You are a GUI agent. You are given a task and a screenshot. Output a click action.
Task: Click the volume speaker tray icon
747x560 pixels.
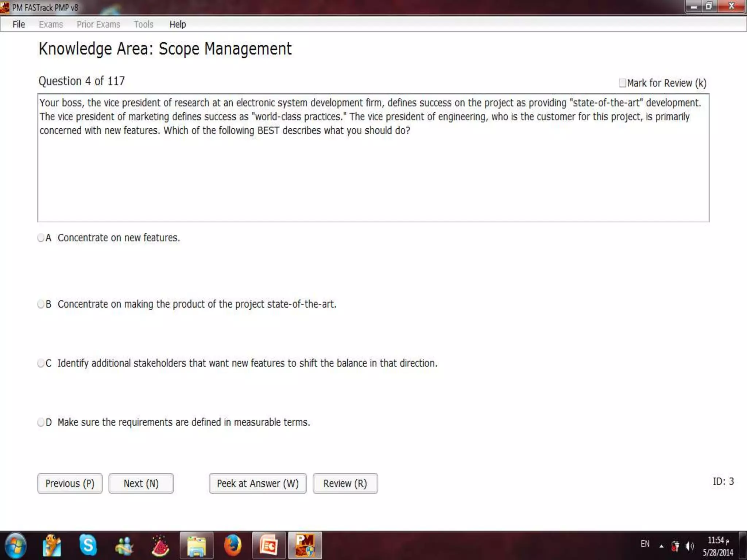tap(689, 546)
